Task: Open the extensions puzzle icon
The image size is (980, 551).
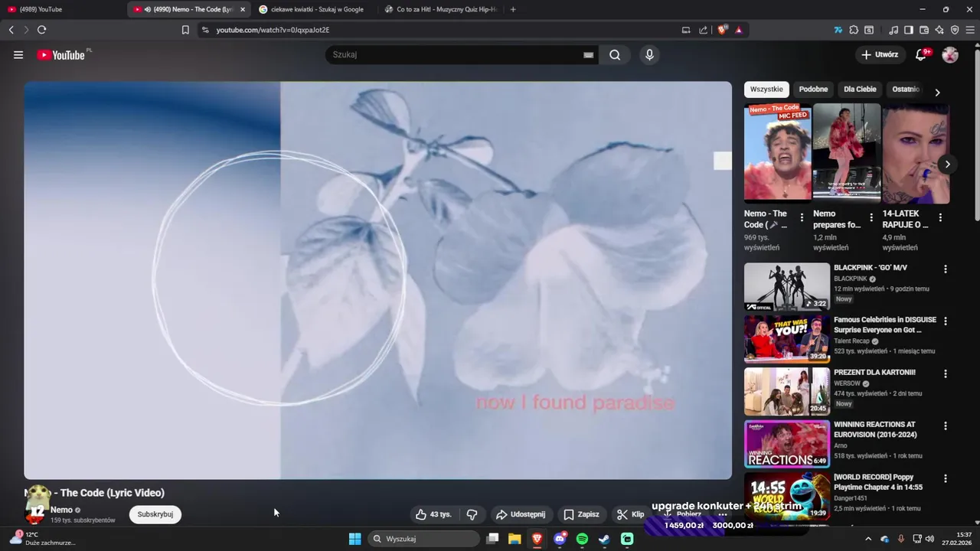Action: 854,30
